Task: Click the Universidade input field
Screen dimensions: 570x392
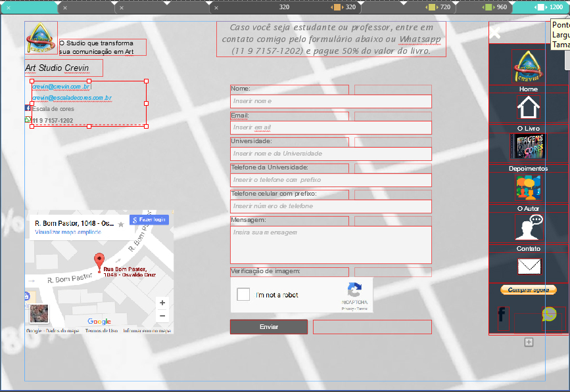Action: tap(331, 154)
